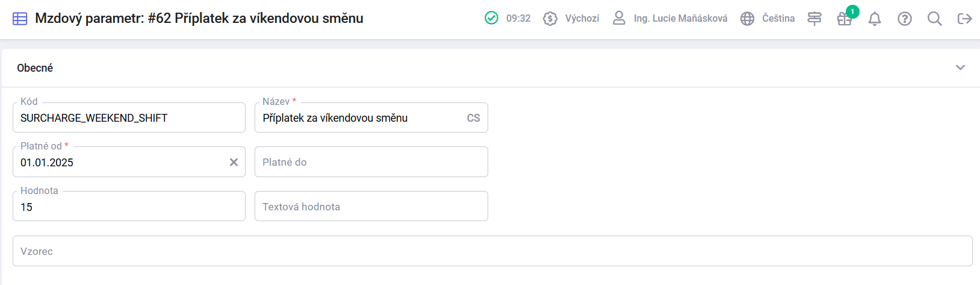980x285 pixels.
Task: Click the Textová hodnota field
Action: click(x=371, y=207)
